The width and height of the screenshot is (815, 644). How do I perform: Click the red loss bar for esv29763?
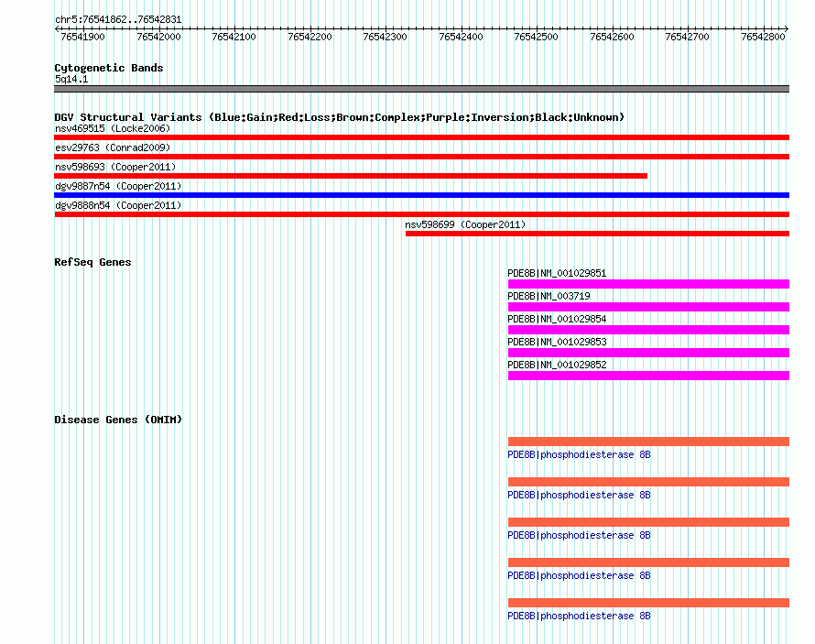[421, 157]
